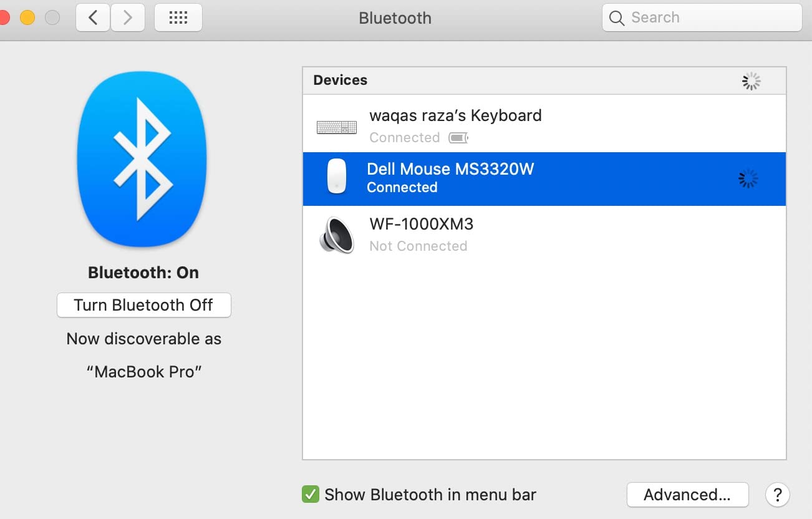Click the "Now discoverable as" label

point(144,339)
